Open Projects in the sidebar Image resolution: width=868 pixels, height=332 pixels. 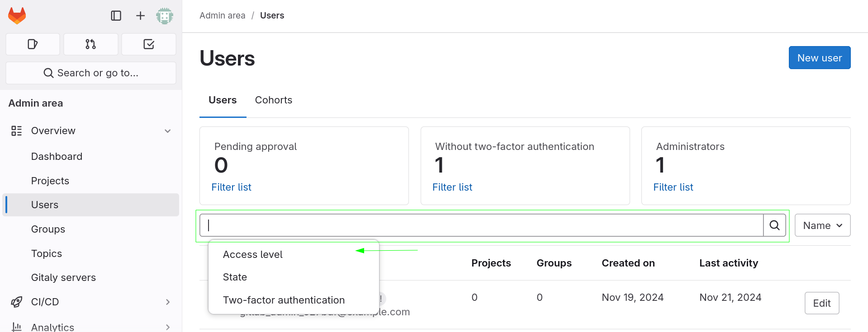pos(91,181)
